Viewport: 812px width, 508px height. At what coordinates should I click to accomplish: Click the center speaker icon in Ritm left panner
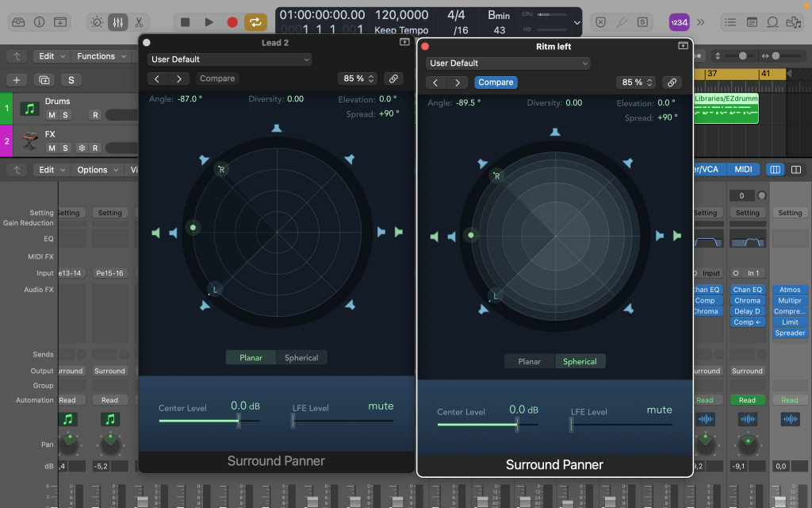(x=555, y=132)
